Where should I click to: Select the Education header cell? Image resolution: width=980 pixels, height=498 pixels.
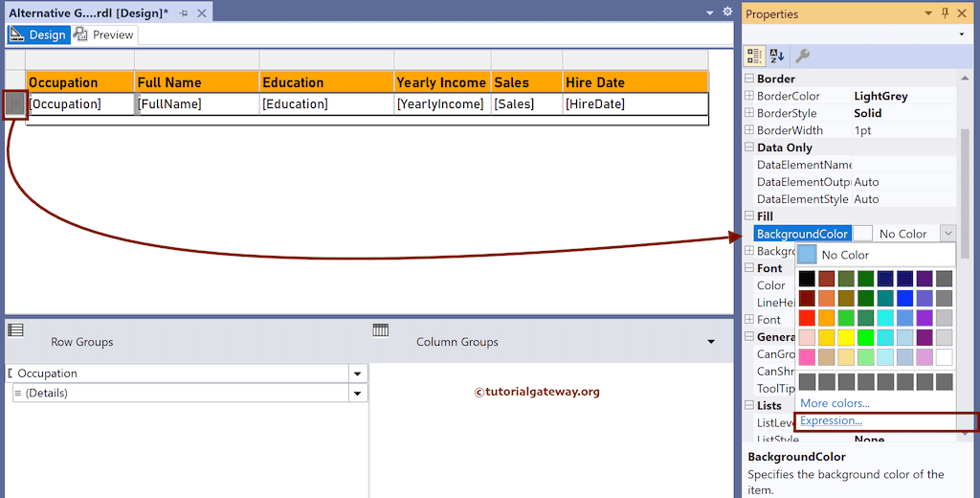pyautogui.click(x=327, y=82)
